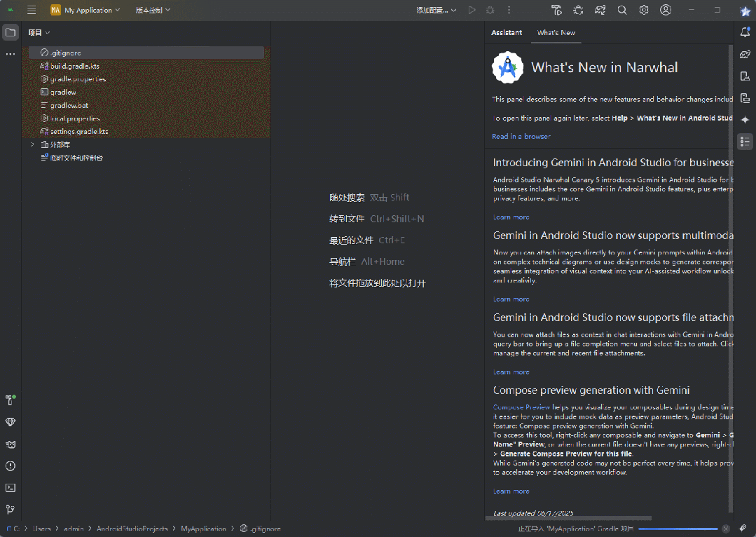The width and height of the screenshot is (756, 537).
Task: Open the Version Control git branch icon
Action: click(10, 510)
